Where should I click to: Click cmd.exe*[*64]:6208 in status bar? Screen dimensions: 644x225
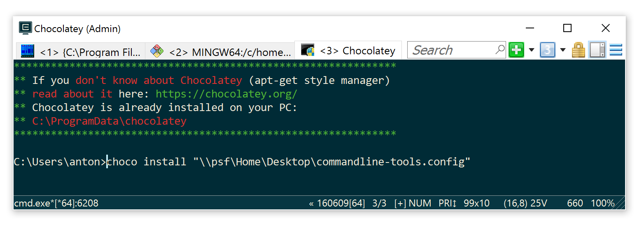[56, 203]
